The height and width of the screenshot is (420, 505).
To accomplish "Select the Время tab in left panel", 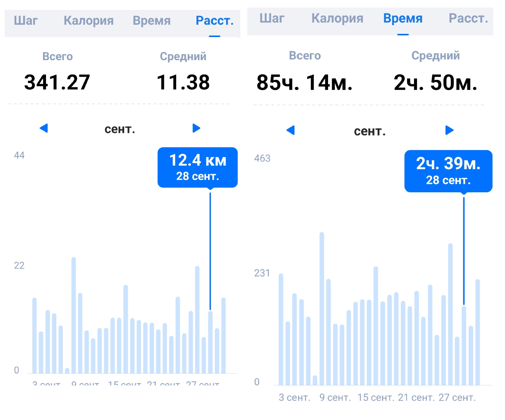I will (151, 20).
